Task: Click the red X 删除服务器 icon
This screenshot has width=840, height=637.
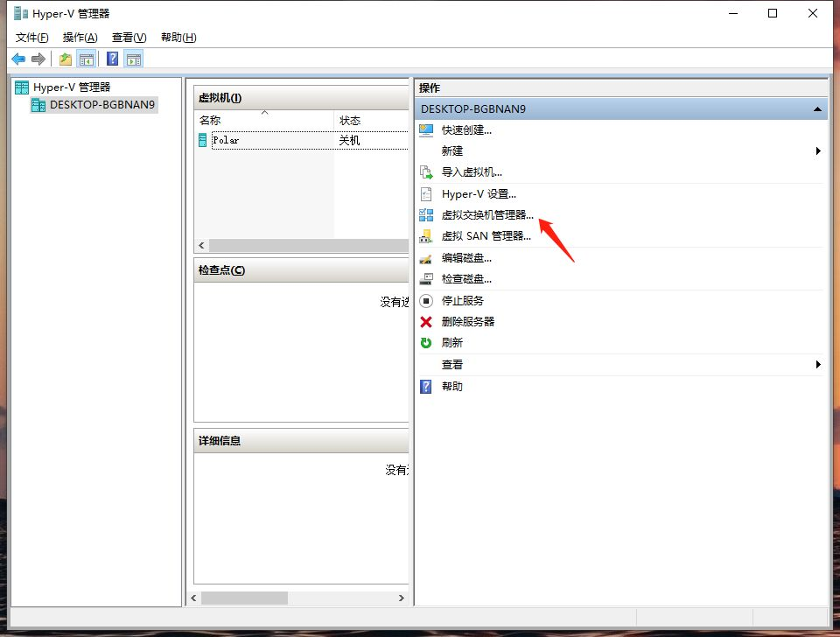Action: pos(426,322)
